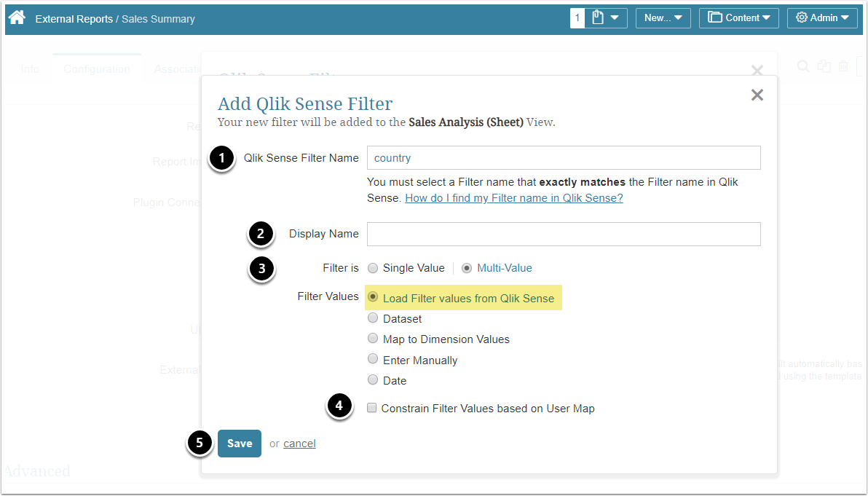Select the Dataset filter values option
868x496 pixels.
[x=373, y=318]
